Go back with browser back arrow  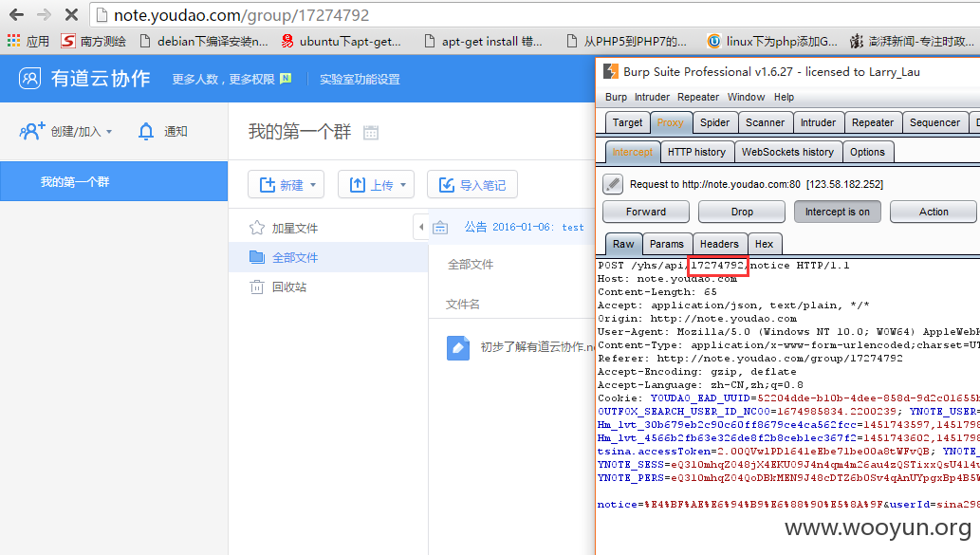point(17,14)
